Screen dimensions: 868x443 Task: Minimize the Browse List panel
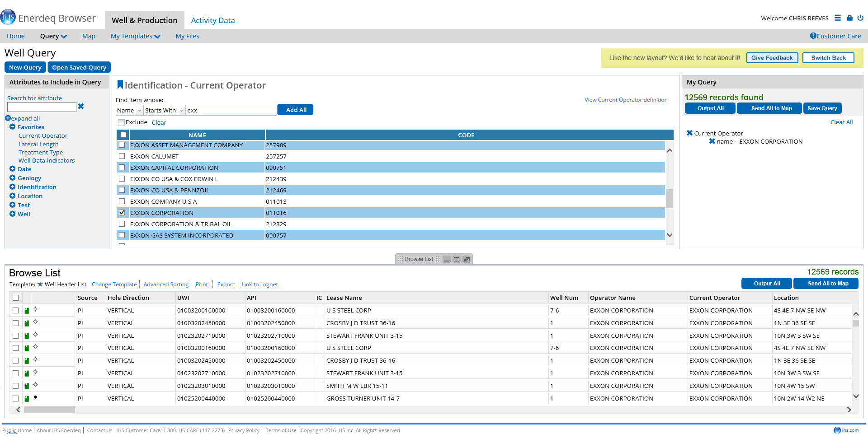point(447,259)
